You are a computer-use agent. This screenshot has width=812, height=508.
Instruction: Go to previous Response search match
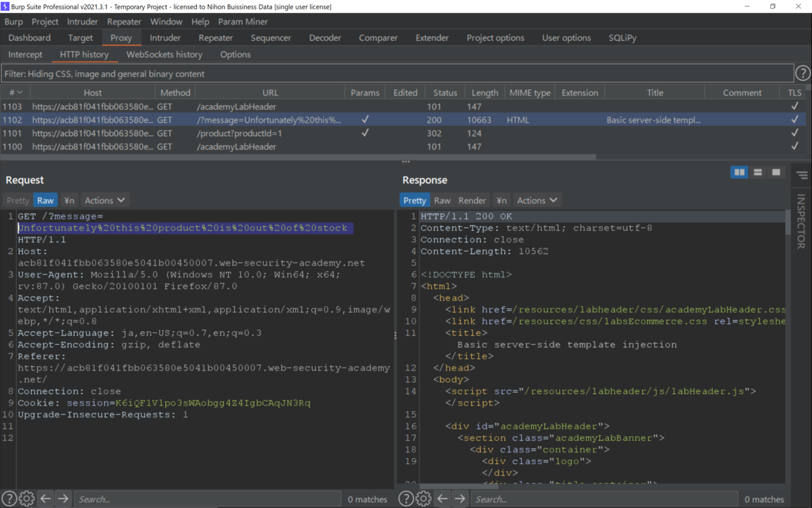pyautogui.click(x=443, y=499)
